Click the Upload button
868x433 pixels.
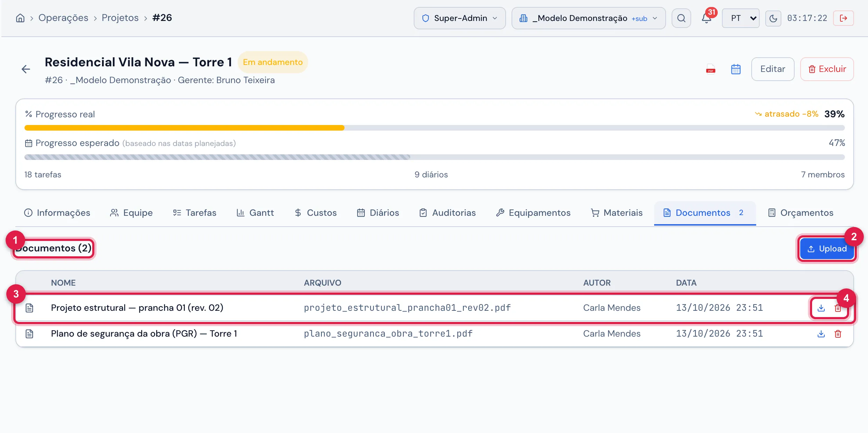pyautogui.click(x=827, y=249)
